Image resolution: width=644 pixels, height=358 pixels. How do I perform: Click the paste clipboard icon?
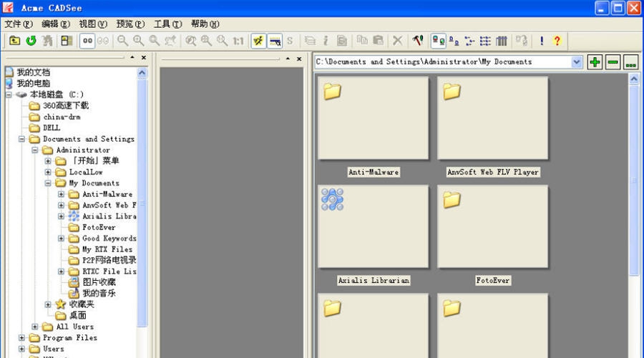tap(378, 41)
